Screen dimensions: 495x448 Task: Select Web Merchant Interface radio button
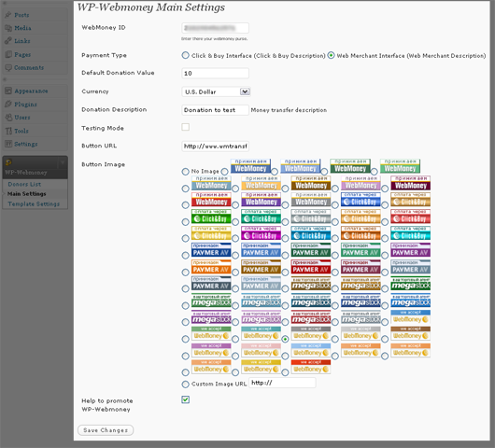331,55
